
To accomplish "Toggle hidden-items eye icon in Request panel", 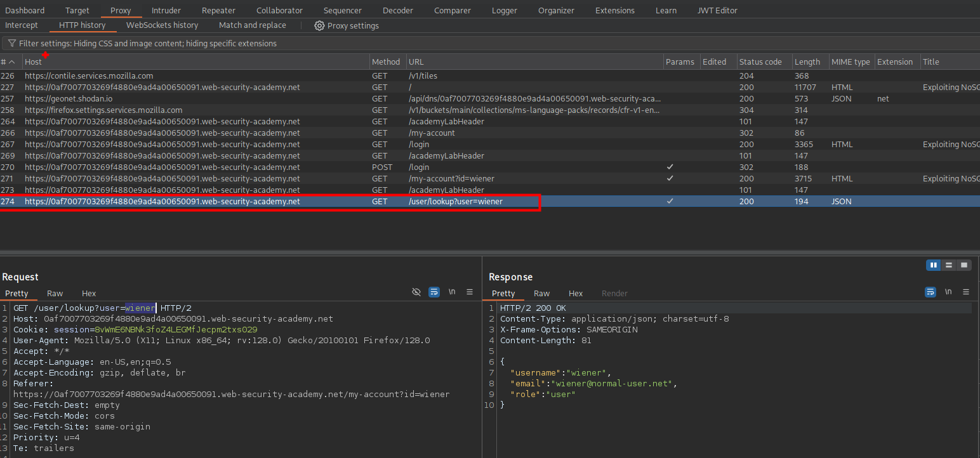I will (416, 292).
